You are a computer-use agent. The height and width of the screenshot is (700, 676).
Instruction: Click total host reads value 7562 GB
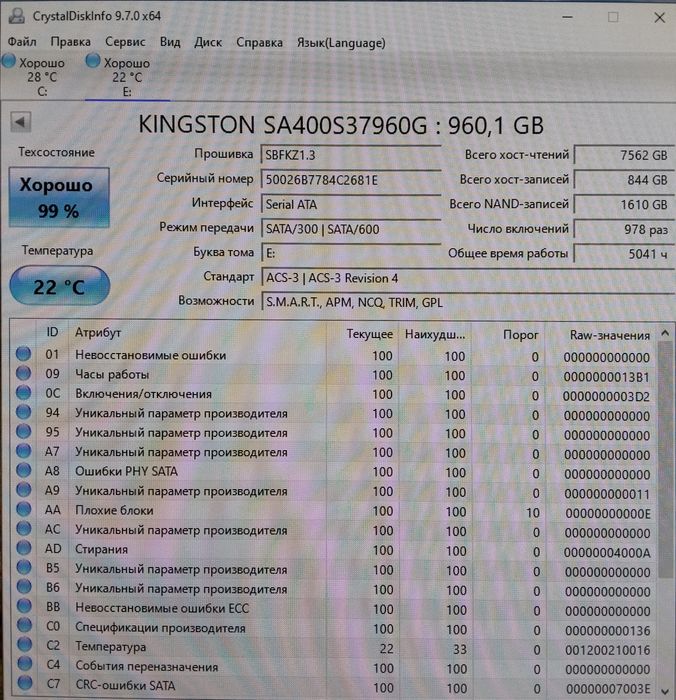(624, 155)
